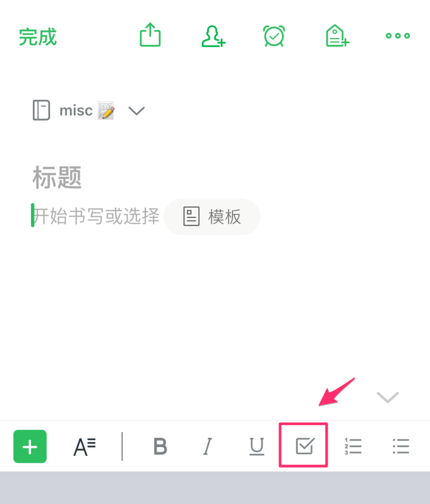Tap the share note icon
The height and width of the screenshot is (504, 430).
point(150,35)
